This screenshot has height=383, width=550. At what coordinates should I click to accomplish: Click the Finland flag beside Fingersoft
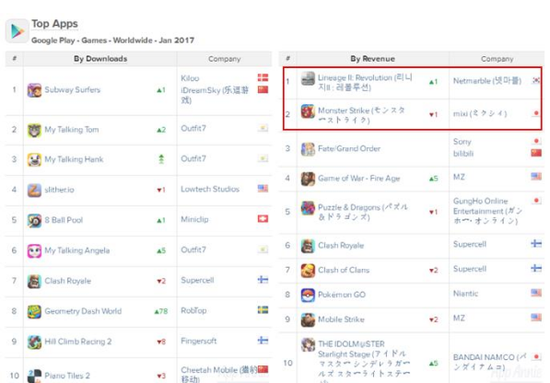(263, 340)
